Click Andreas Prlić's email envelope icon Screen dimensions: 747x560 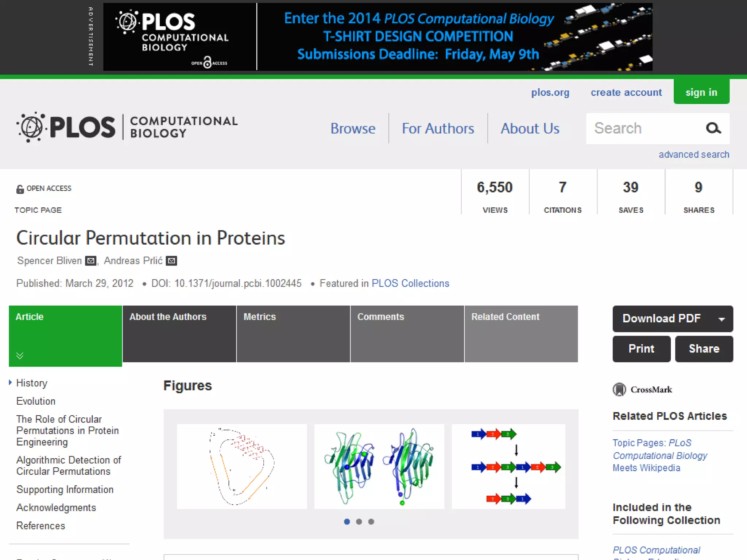pos(171,261)
